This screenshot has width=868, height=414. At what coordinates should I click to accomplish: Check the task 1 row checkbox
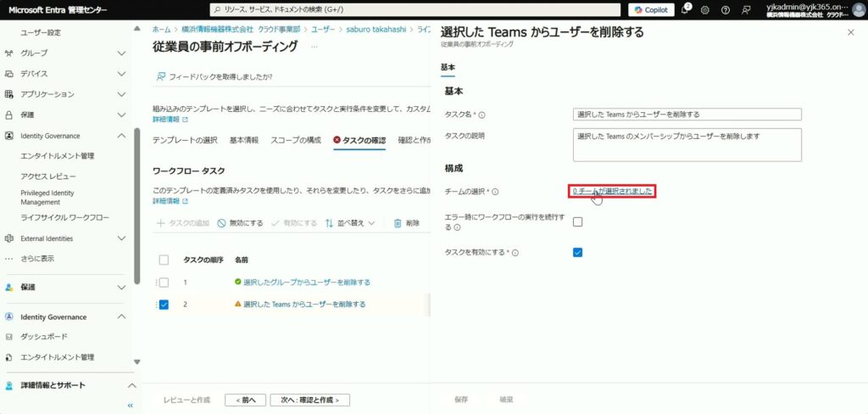pos(164,283)
